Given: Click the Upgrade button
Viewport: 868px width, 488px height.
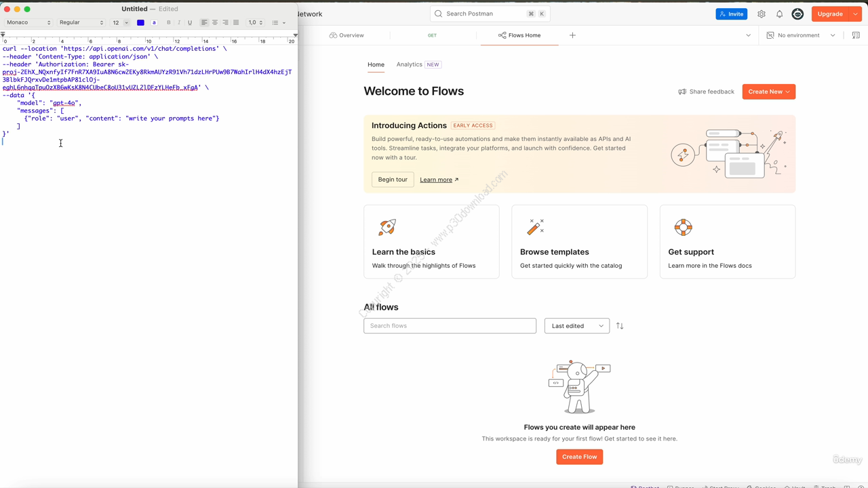Looking at the screenshot, I should (830, 14).
